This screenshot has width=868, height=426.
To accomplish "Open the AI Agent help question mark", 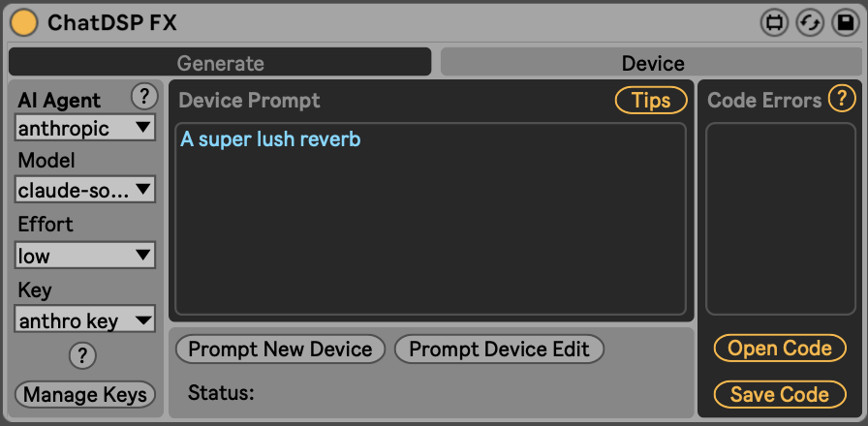I will (x=143, y=96).
